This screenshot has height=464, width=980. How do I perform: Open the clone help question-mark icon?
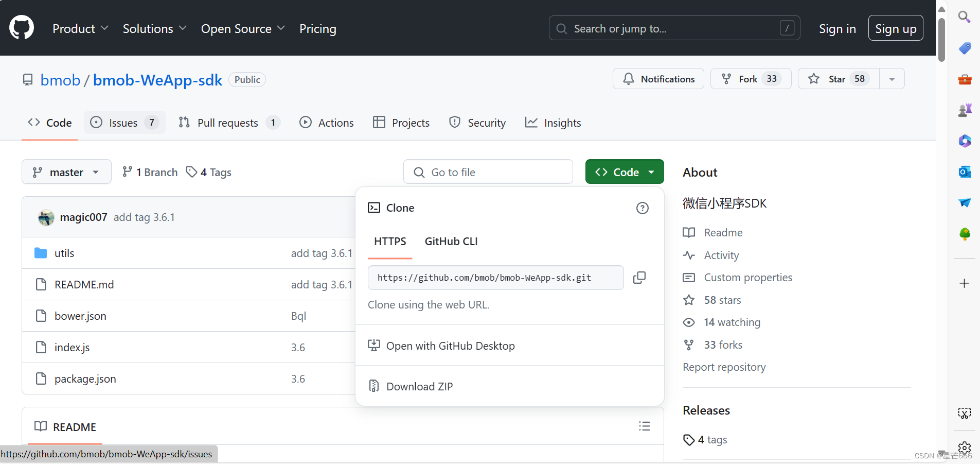click(x=643, y=208)
